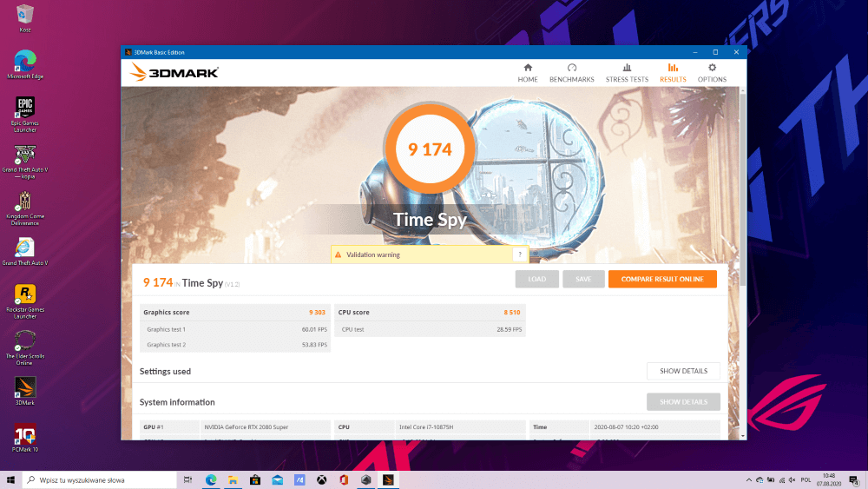Open Microsoft Store from taskbar
The height and width of the screenshot is (489, 868).
tap(255, 480)
